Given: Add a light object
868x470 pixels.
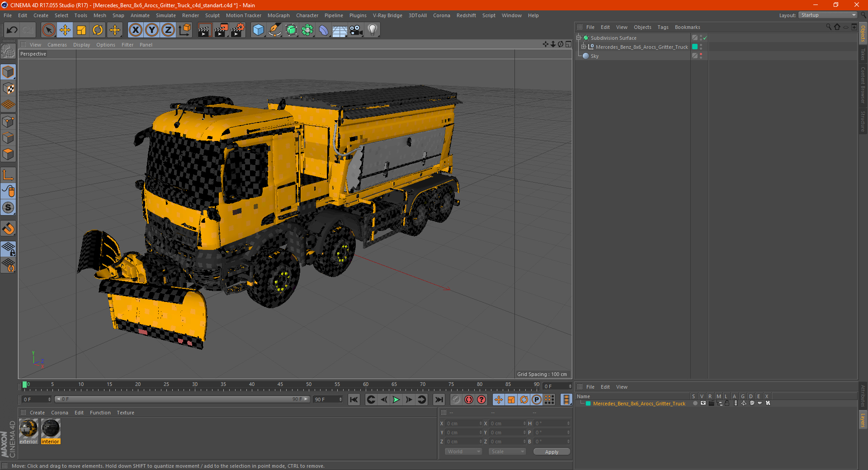Looking at the screenshot, I should click(x=373, y=30).
